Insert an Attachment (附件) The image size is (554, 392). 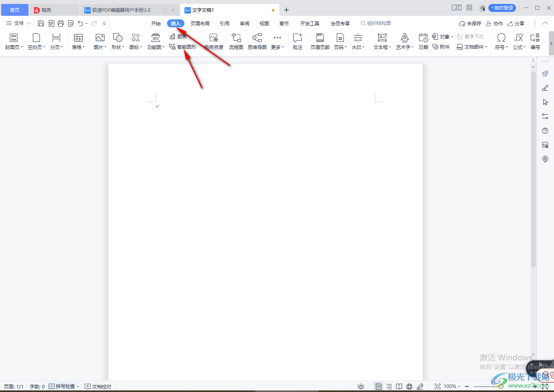pyautogui.click(x=441, y=47)
